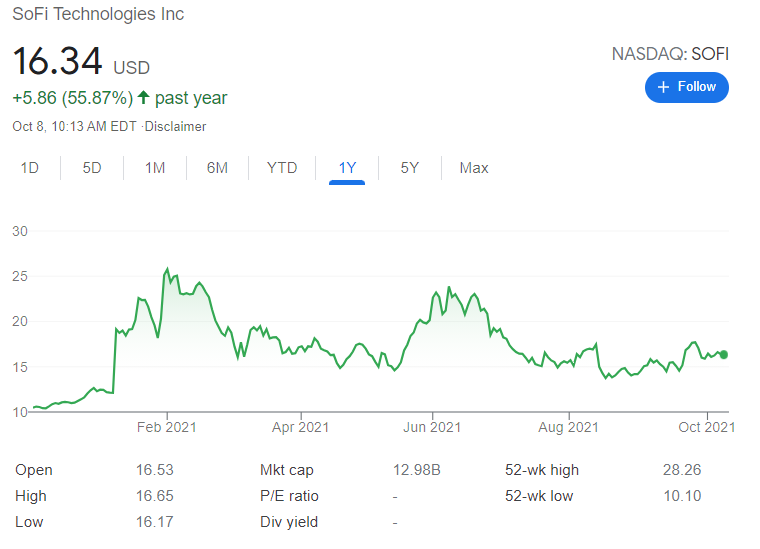Click the Jun 2021 axis label
The height and width of the screenshot is (549, 760).
click(432, 427)
